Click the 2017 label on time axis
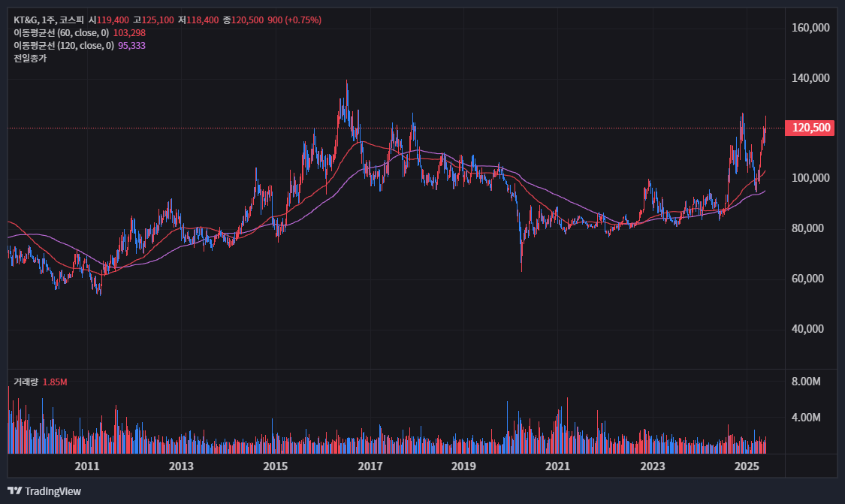Viewport: 845px width, 504px height. point(370,466)
